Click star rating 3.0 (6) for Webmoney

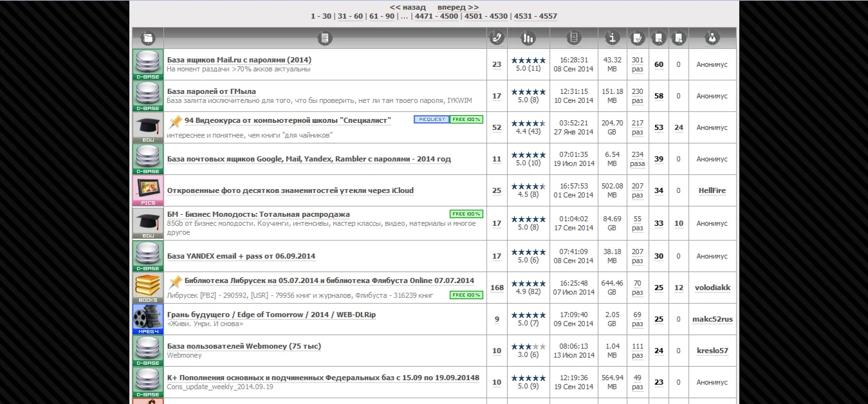[x=528, y=351]
